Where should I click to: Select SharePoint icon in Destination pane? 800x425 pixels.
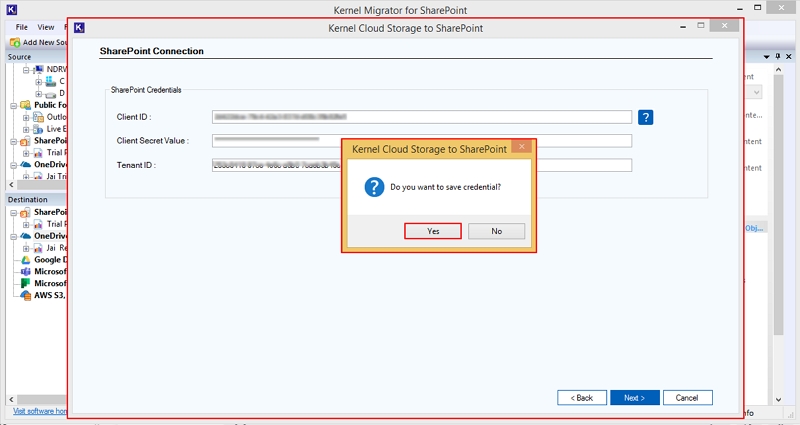[26, 212]
